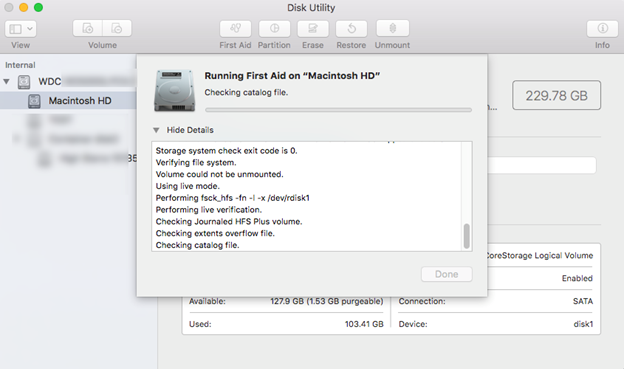Click 'Checking extents overflow file.' log line
This screenshot has width=624, height=369.
click(215, 233)
